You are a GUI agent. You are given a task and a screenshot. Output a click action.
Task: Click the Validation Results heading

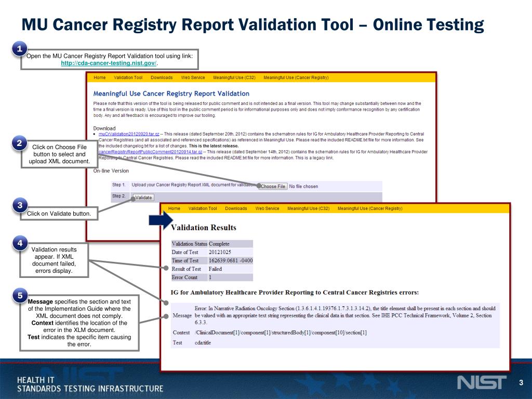203,228
